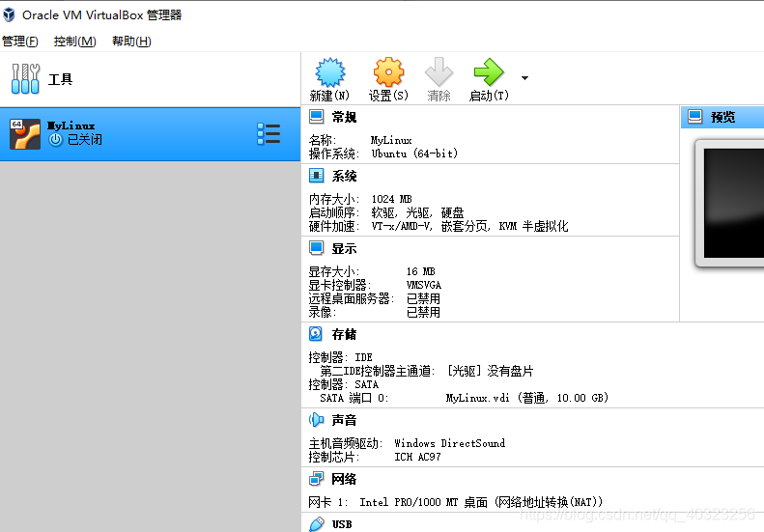Viewport: 764px width, 532px height.
Task: Select the 工具 tools entry label
Action: [x=61, y=79]
